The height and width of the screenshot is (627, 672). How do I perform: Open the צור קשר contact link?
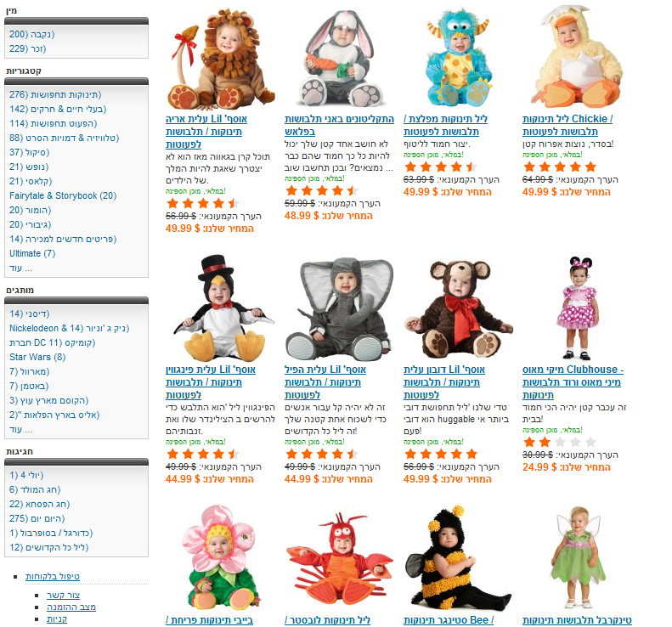coord(64,595)
